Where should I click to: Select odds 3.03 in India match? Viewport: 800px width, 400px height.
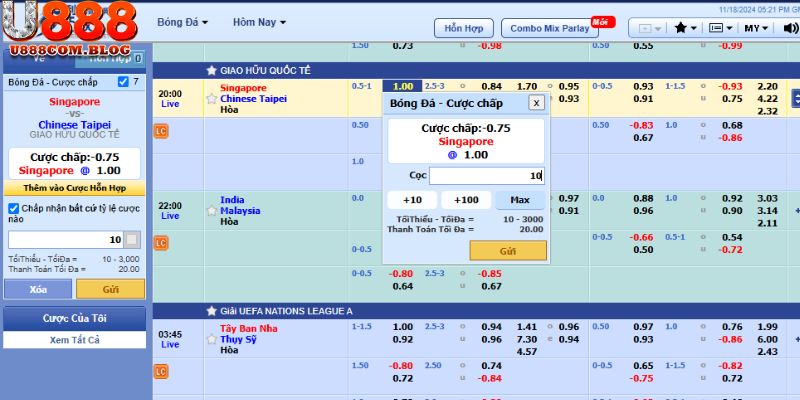coord(768,198)
